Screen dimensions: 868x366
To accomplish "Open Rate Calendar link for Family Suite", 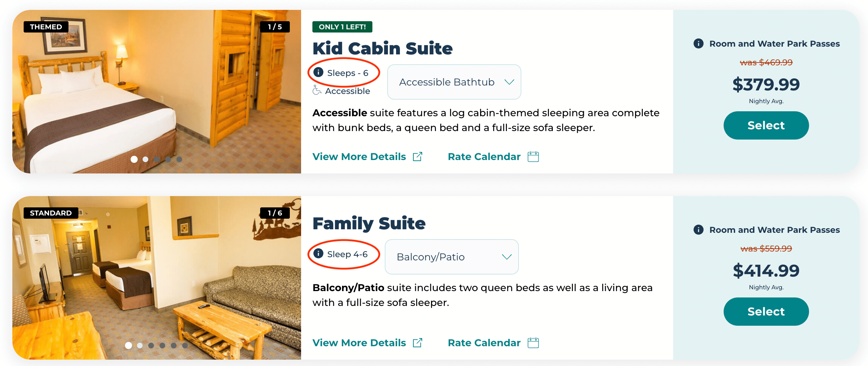I will click(484, 343).
